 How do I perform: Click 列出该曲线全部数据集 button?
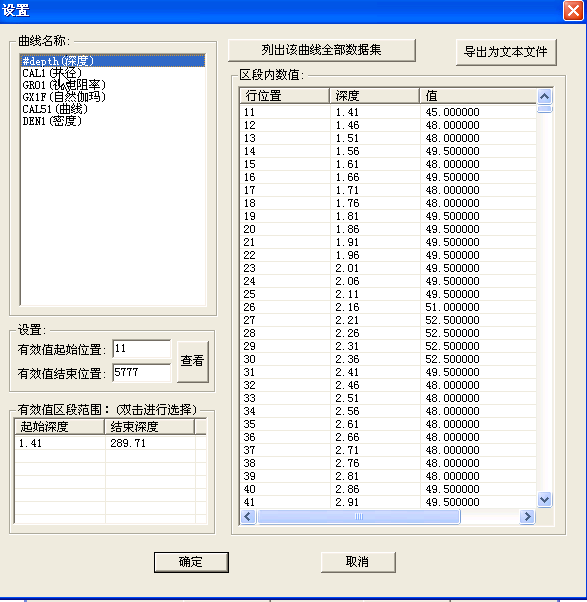point(322,50)
